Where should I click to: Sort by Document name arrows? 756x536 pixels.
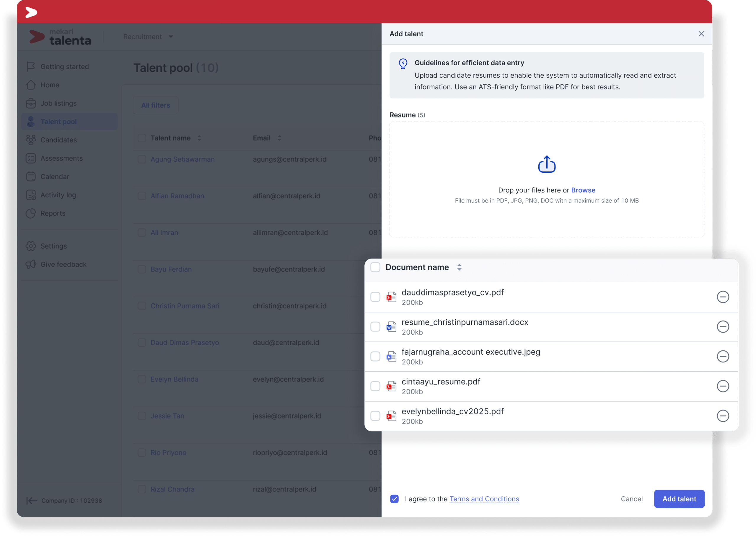(x=459, y=267)
